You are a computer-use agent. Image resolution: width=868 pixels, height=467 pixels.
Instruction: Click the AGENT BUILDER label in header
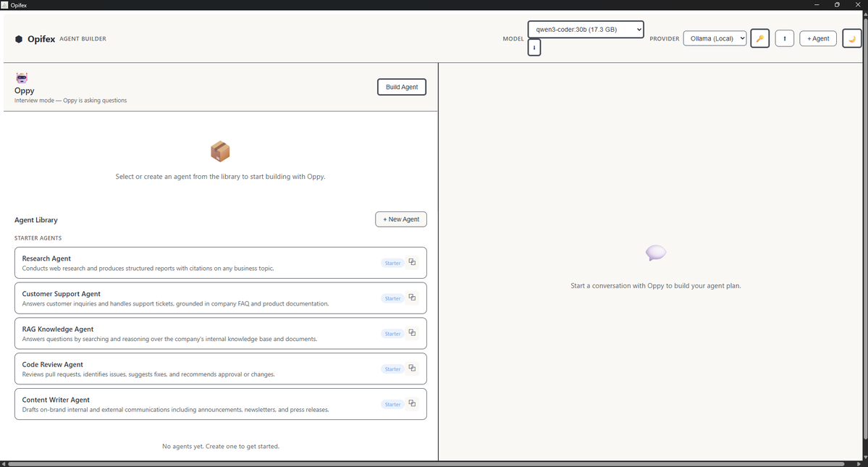83,38
